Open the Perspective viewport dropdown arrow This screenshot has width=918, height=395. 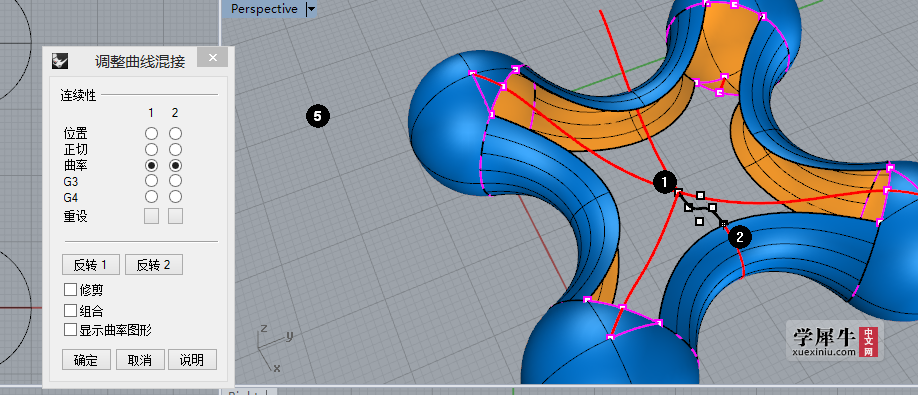pyautogui.click(x=311, y=9)
